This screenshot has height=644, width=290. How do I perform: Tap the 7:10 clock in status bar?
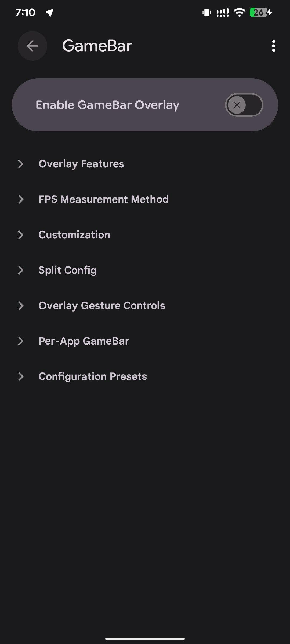click(25, 12)
